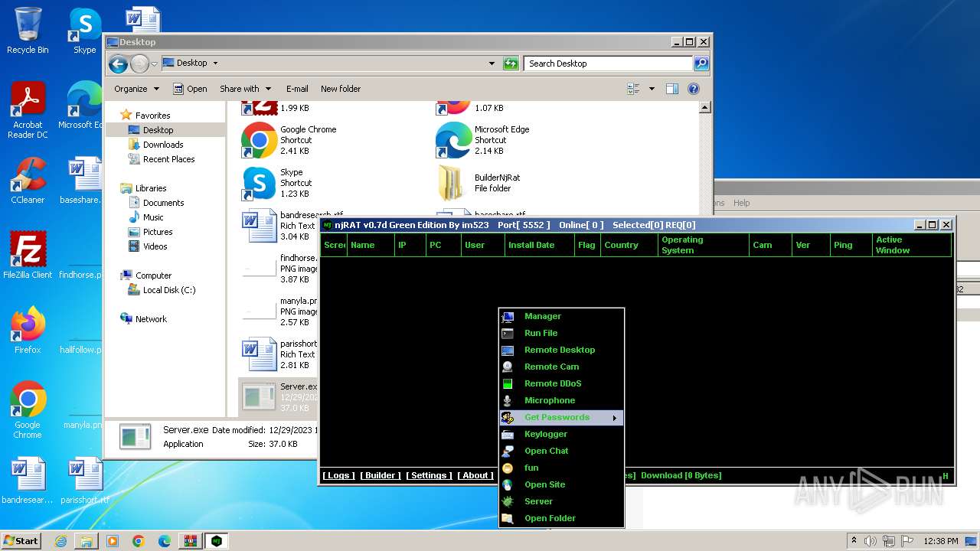Click the Active Window column header
This screenshot has width=980, height=551.
click(911, 245)
